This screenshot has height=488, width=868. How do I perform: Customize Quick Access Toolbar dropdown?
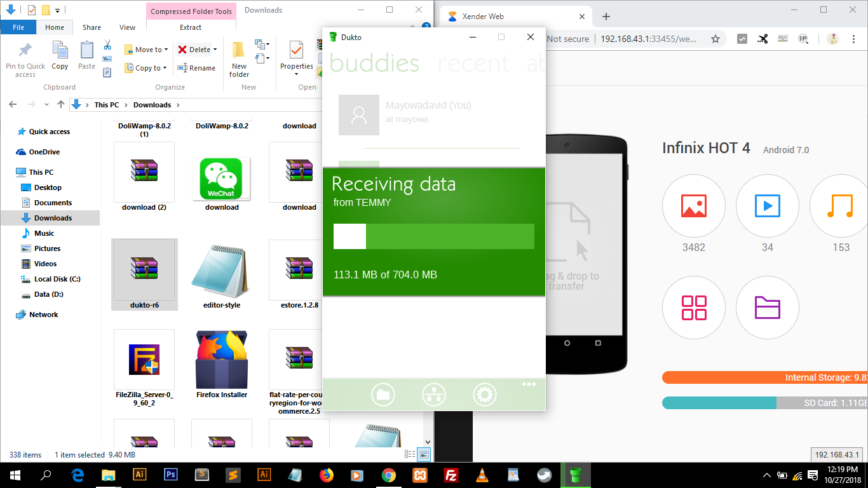[x=58, y=10]
